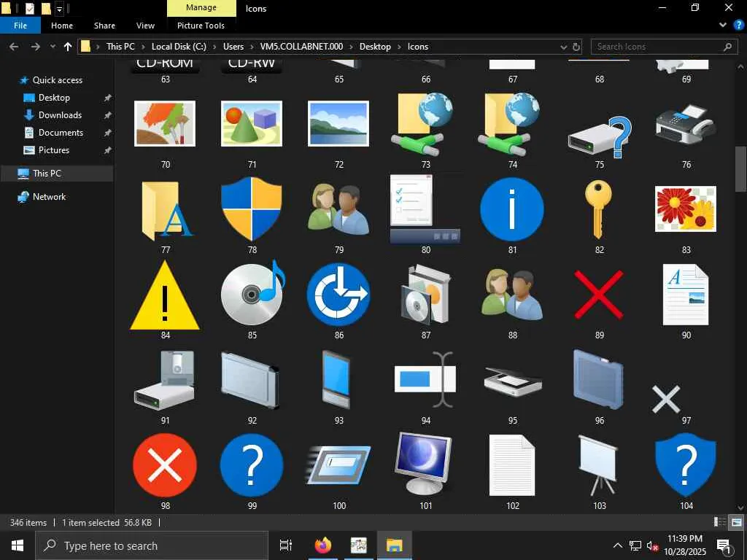Click the taskbar search box
Image resolution: width=747 pixels, height=560 pixels.
pos(152,545)
